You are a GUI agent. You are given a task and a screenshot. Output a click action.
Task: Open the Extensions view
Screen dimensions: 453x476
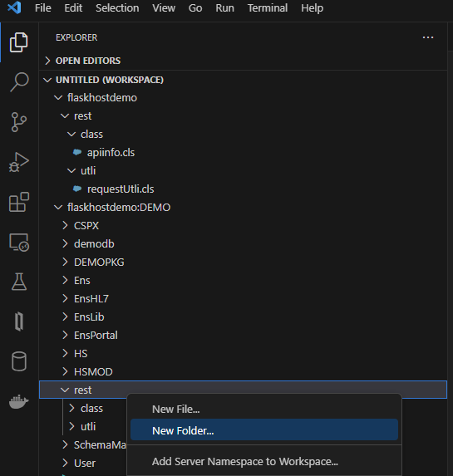pos(19,202)
